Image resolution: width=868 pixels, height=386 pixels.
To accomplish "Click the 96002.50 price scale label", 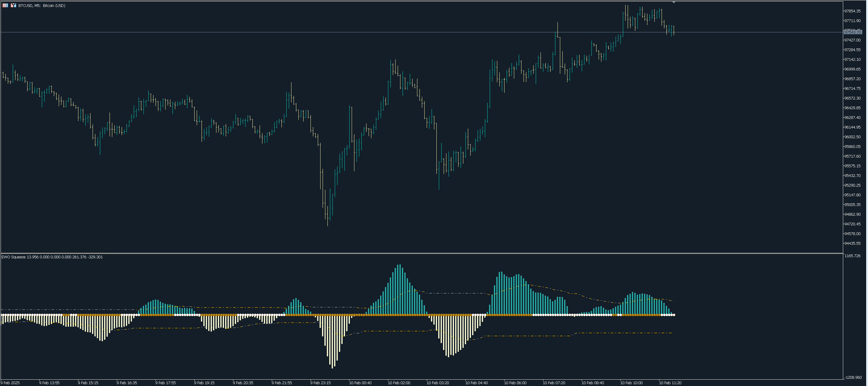I will pos(853,137).
